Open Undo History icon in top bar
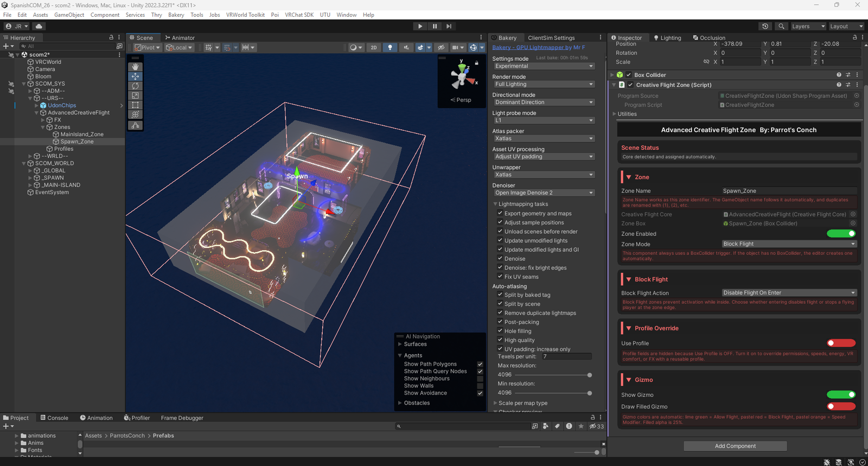Screen dimensions: 868x466 (x=765, y=26)
